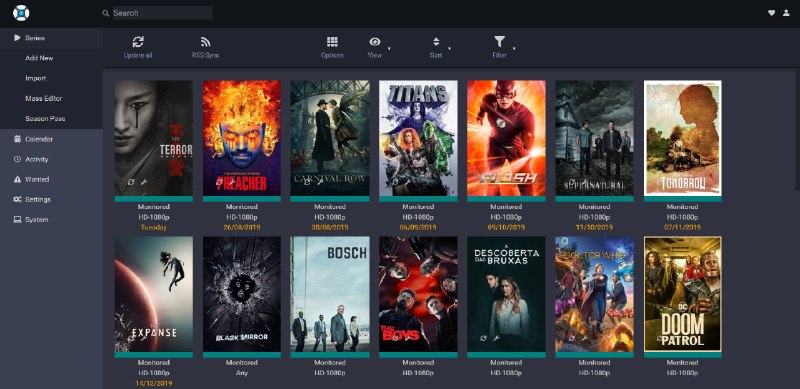
Task: Open the poster Options grid icon
Action: point(332,42)
